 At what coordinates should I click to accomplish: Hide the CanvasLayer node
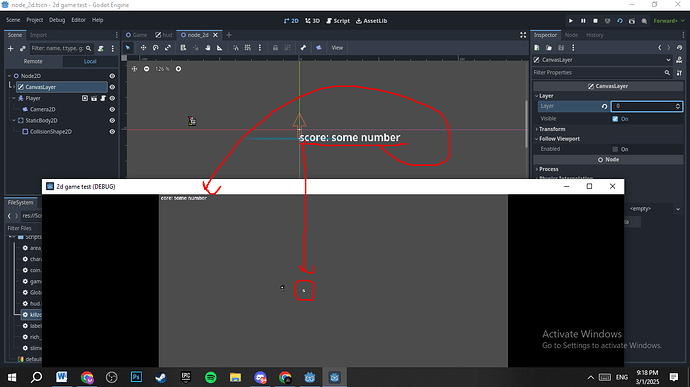112,87
